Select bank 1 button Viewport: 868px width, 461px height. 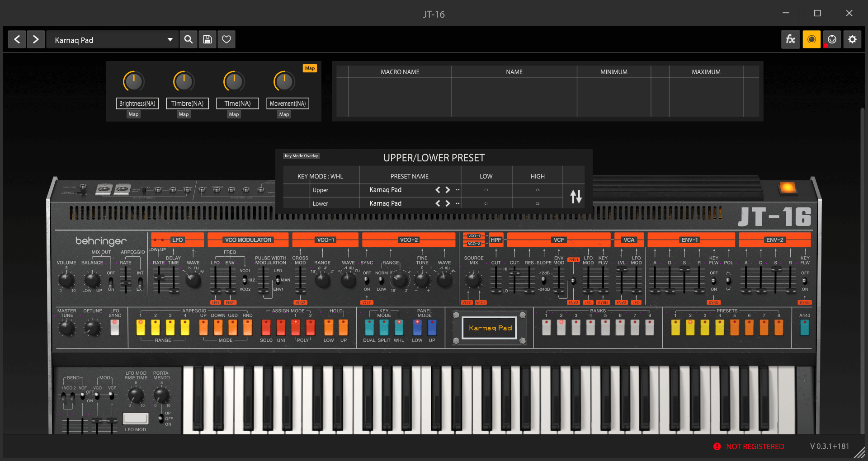click(547, 327)
